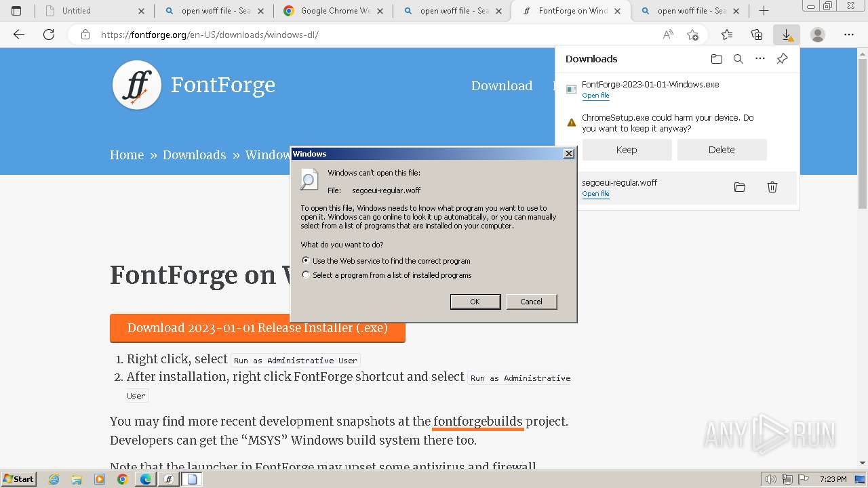Open the Favorites list
Screen dimensions: 868x488
pyautogui.click(x=727, y=35)
